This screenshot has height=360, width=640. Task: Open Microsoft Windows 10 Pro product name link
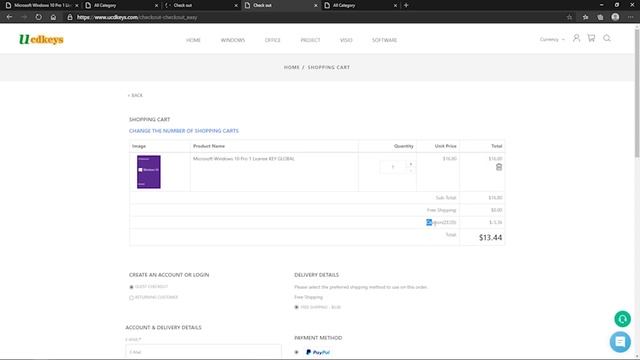pos(244,159)
